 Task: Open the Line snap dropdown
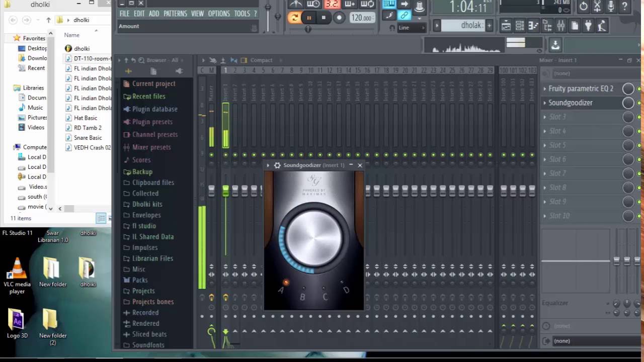point(412,28)
